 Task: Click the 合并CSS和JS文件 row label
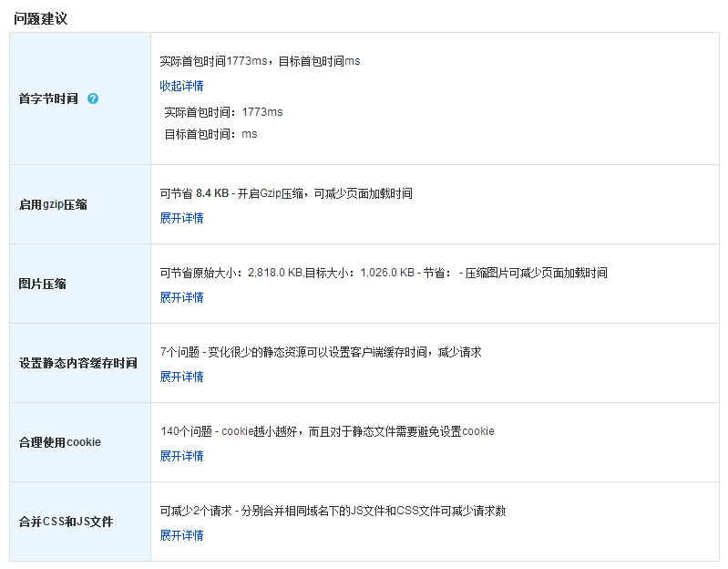click(66, 522)
